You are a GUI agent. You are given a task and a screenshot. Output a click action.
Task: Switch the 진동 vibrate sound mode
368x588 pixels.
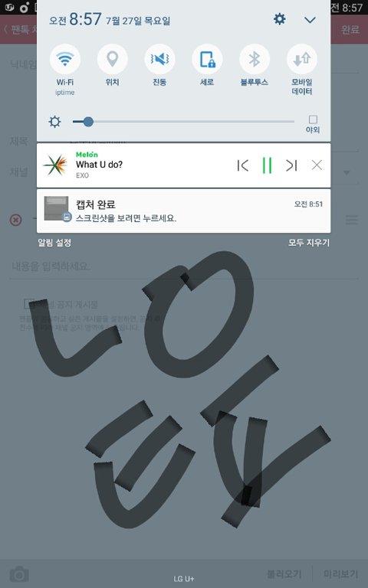pos(159,59)
